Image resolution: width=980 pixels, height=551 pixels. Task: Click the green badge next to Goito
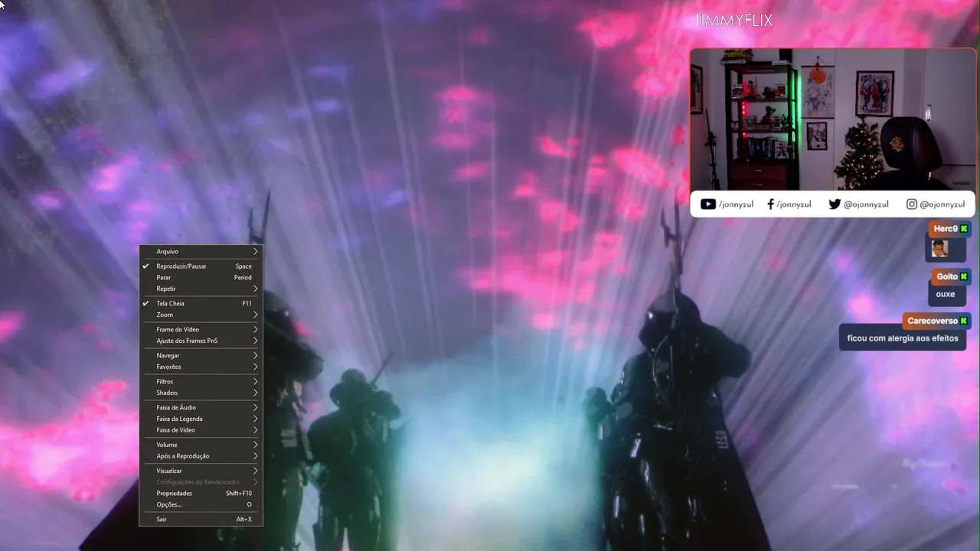pyautogui.click(x=964, y=276)
